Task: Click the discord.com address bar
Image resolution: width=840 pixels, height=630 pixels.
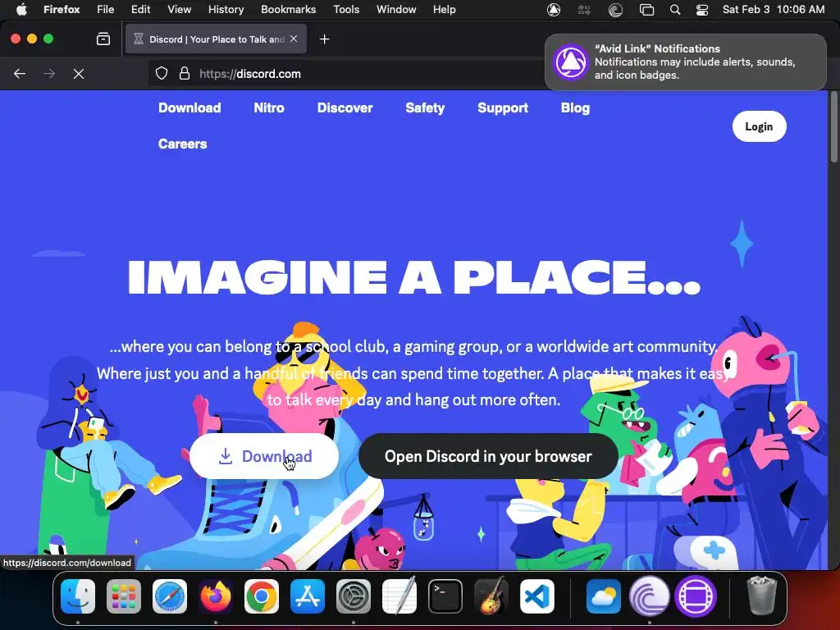Action: pos(348,73)
